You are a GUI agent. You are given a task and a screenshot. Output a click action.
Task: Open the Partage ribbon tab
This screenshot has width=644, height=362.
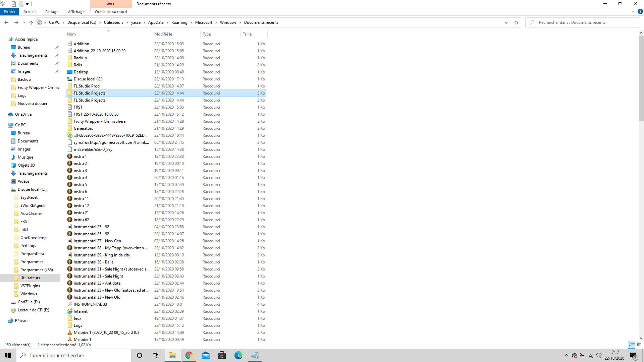click(x=52, y=12)
